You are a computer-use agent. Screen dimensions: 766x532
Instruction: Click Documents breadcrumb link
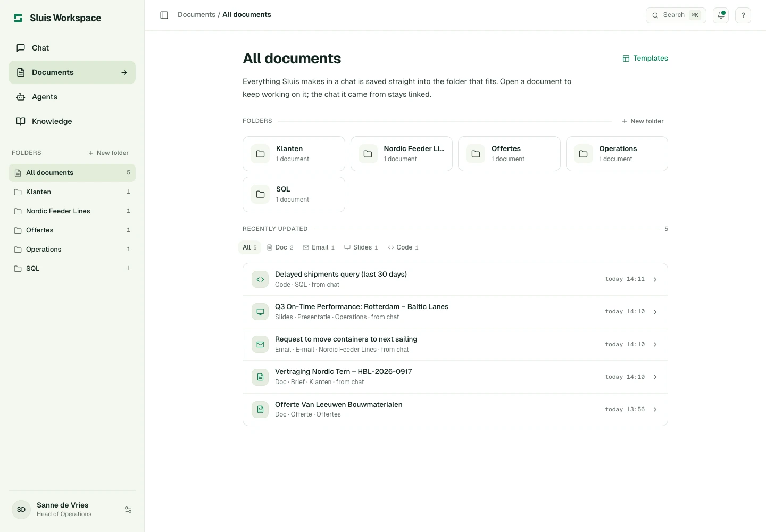pyautogui.click(x=196, y=15)
